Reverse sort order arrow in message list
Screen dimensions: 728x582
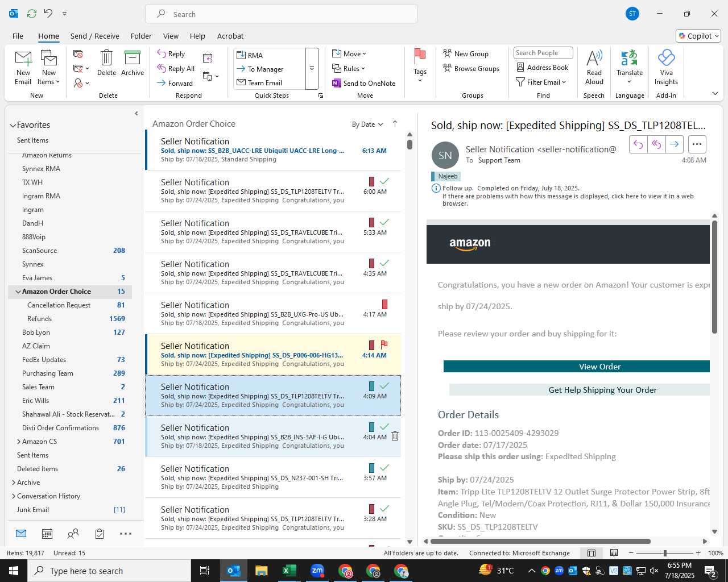point(395,124)
